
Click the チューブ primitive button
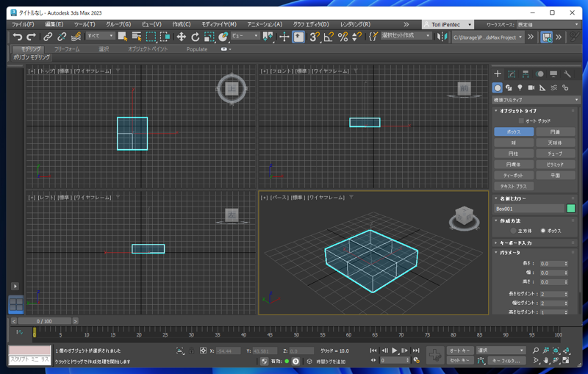(555, 154)
